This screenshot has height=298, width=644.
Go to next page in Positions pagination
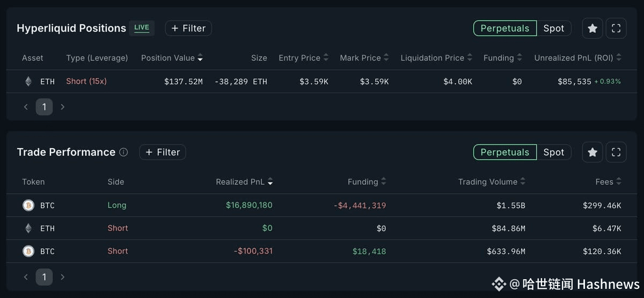point(63,107)
